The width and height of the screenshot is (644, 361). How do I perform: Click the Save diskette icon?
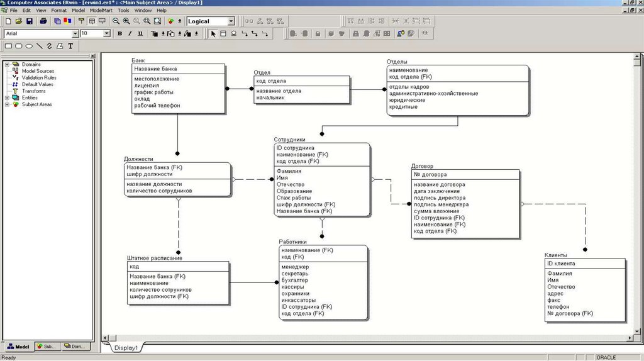(29, 21)
